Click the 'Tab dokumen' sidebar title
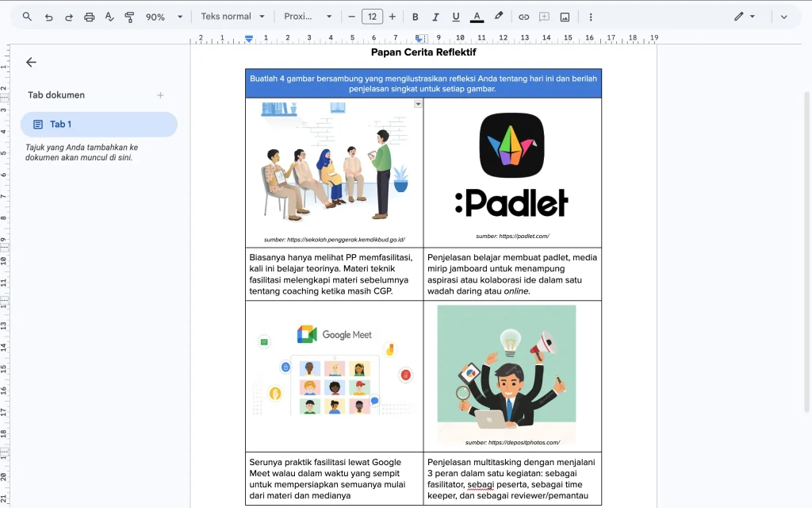 tap(56, 95)
